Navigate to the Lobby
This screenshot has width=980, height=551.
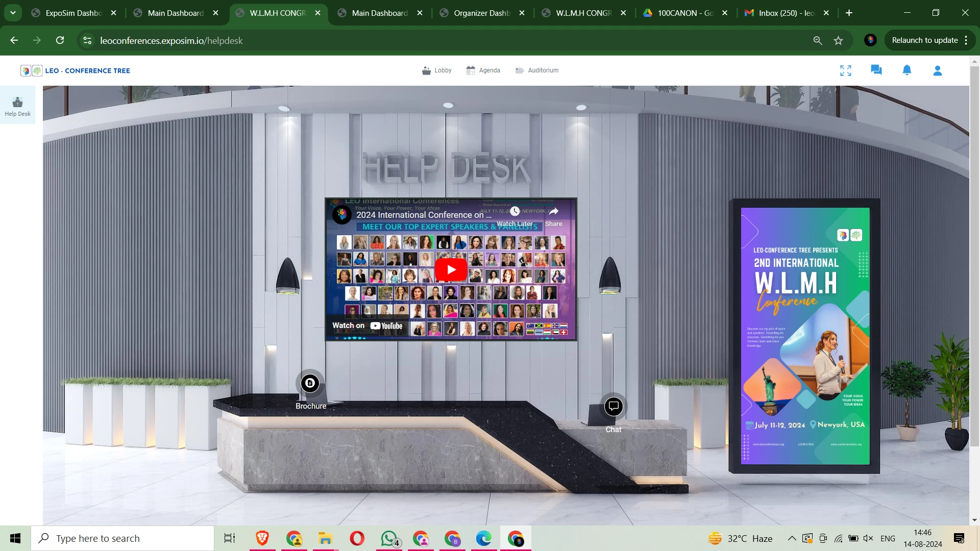[437, 70]
